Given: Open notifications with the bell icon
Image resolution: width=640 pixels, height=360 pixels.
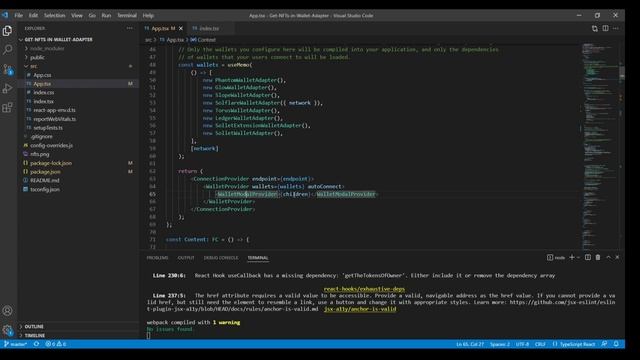Looking at the screenshot, I should coord(616,344).
